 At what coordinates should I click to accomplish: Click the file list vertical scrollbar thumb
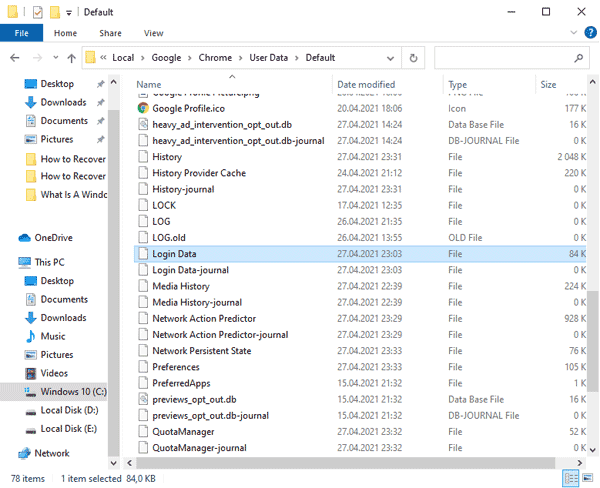(592, 341)
